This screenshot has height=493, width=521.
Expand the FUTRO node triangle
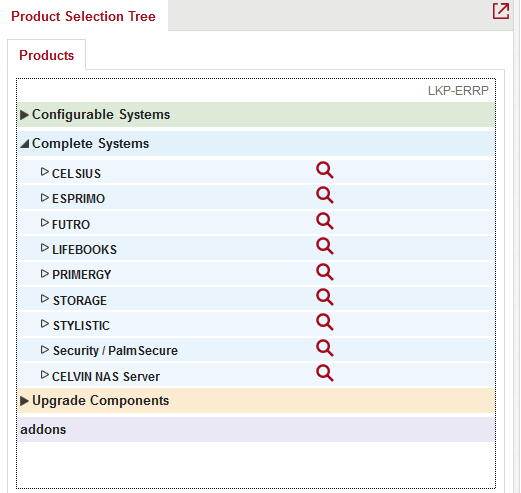pyautogui.click(x=45, y=223)
